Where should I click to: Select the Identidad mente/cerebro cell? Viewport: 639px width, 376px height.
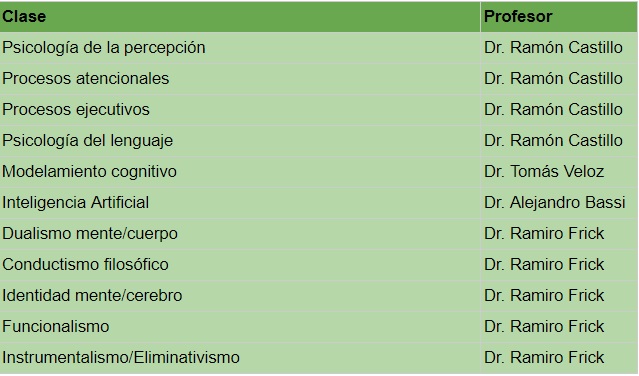[x=240, y=295]
